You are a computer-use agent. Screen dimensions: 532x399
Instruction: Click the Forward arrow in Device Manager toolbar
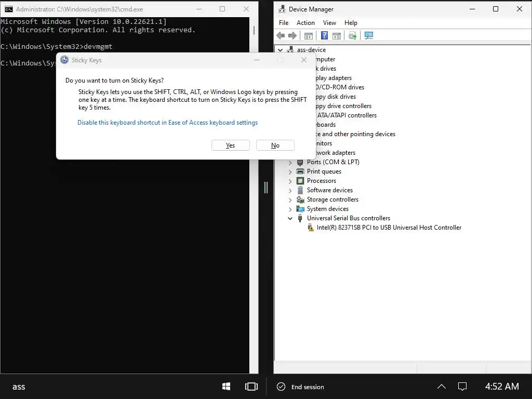(x=292, y=36)
